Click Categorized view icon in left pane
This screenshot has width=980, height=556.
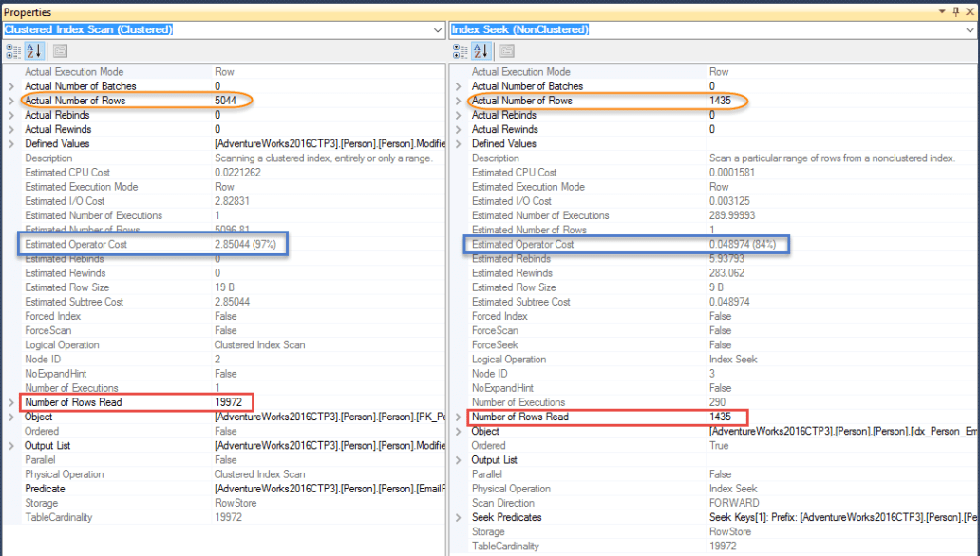pos(13,50)
